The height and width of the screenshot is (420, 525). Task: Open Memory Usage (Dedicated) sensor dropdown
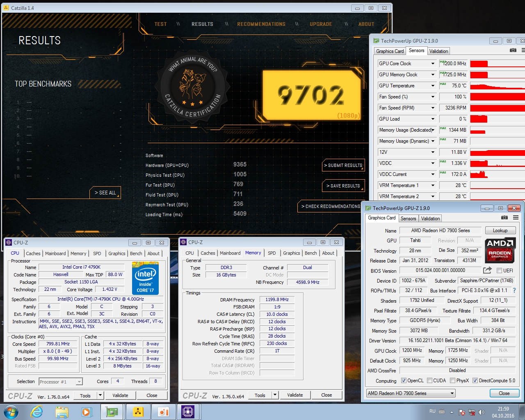point(433,130)
